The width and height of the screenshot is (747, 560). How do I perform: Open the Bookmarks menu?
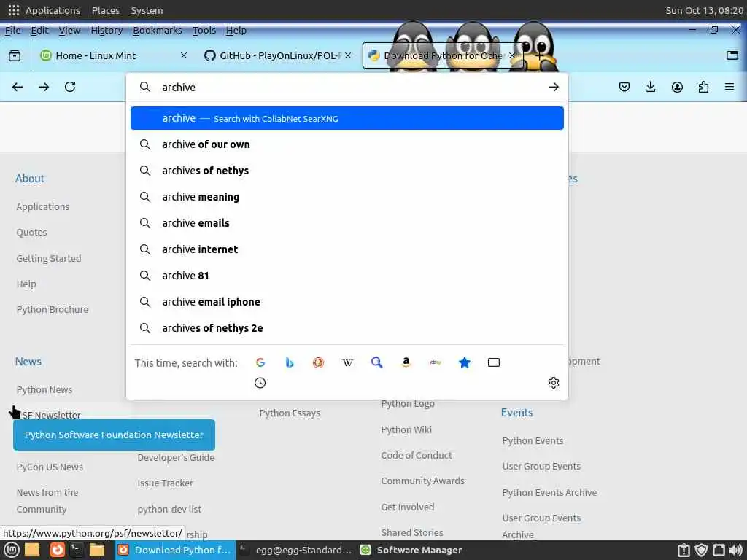(158, 30)
